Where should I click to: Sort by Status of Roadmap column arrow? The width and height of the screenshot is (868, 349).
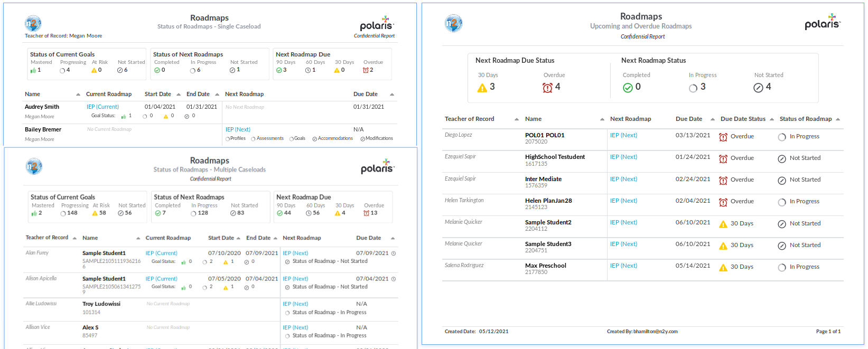838,119
